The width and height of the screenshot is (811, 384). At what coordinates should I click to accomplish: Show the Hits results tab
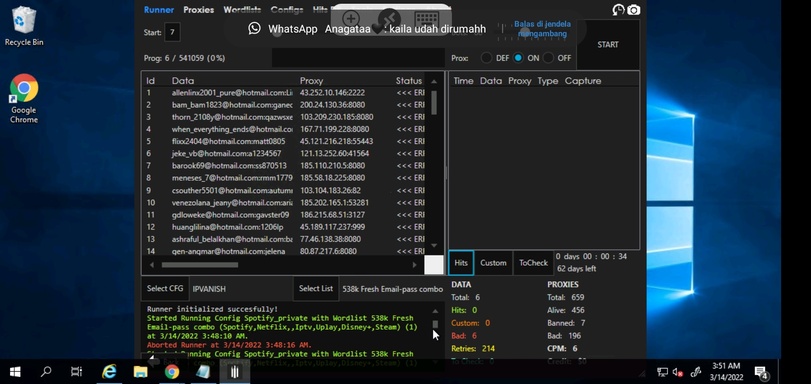point(461,263)
